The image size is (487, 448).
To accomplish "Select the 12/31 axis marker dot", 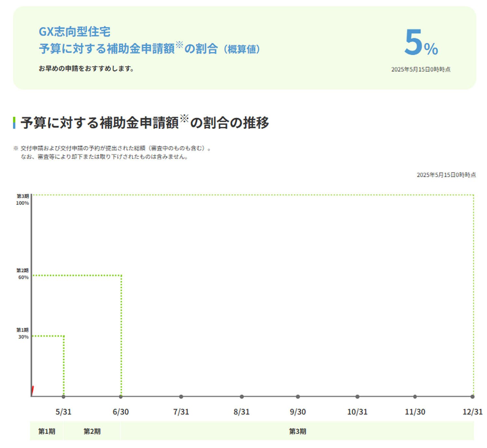I will [x=472, y=396].
